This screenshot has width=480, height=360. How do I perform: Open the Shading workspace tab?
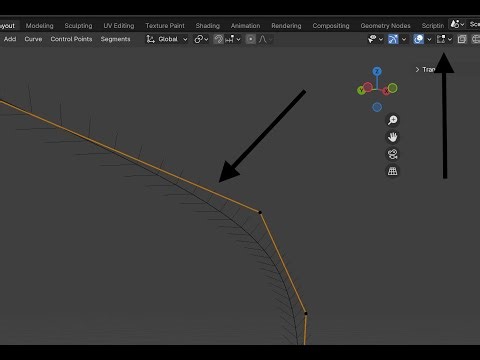207,26
